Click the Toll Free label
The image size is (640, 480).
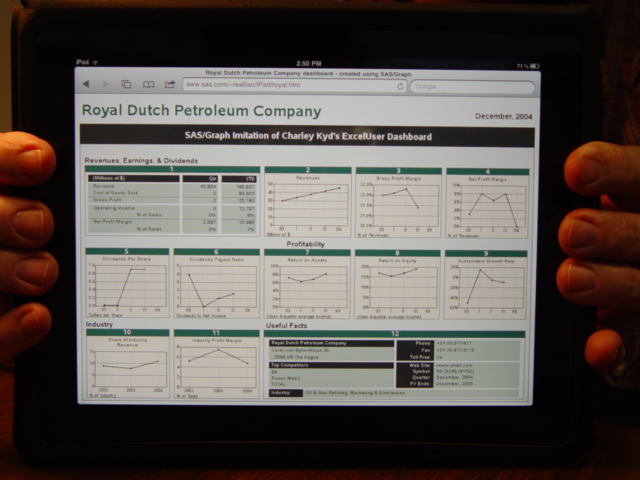(x=420, y=357)
